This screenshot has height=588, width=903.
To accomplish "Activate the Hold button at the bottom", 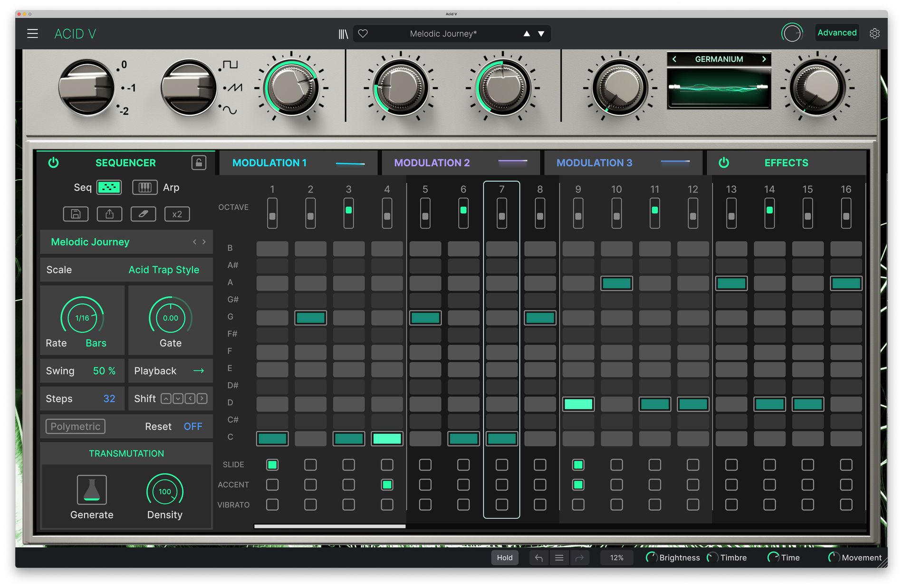I will tap(505, 558).
